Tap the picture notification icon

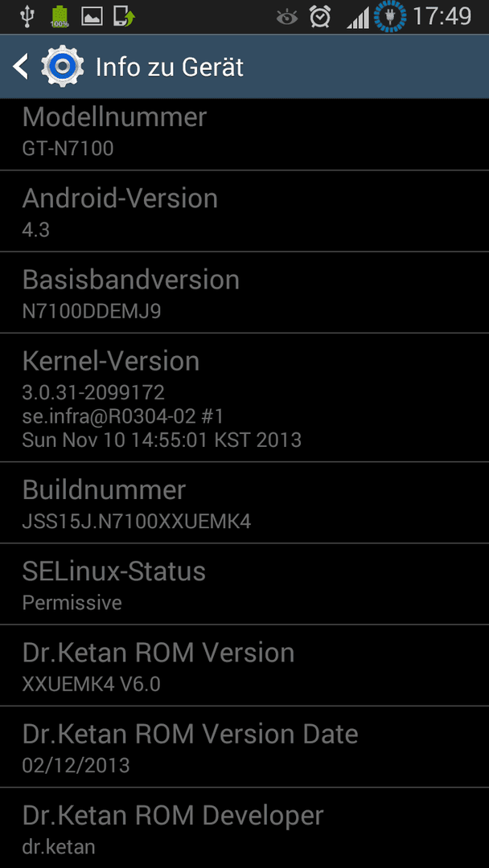(92, 17)
